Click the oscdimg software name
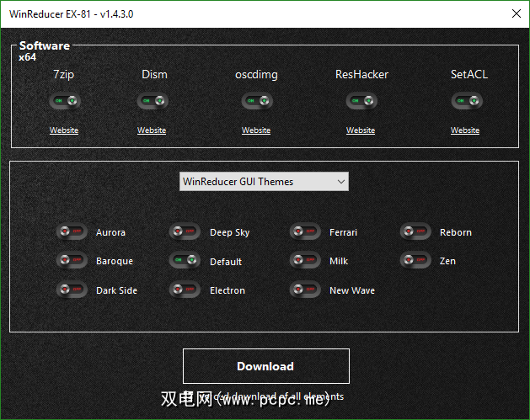530x420 pixels. [256, 75]
